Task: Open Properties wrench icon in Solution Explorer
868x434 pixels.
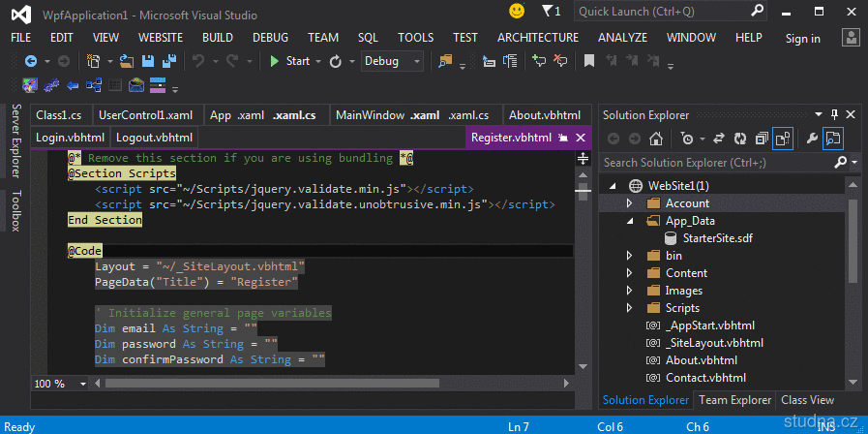Action: 811,139
